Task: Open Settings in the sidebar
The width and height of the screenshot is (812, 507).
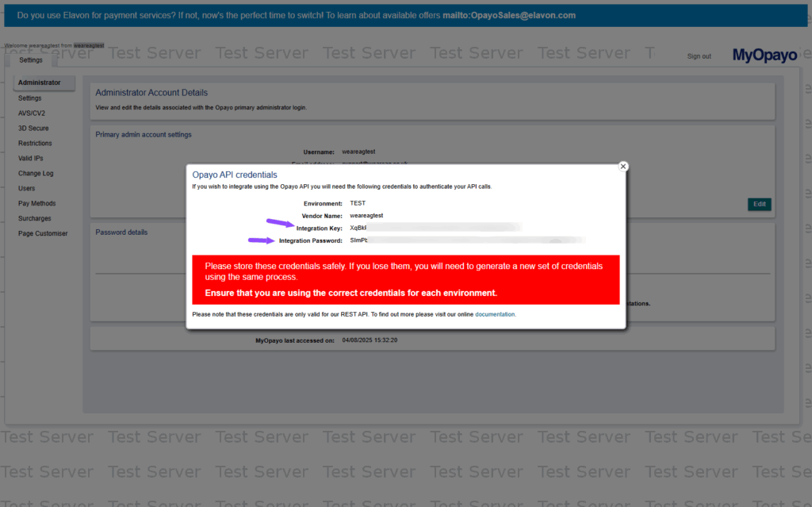Action: coord(29,98)
